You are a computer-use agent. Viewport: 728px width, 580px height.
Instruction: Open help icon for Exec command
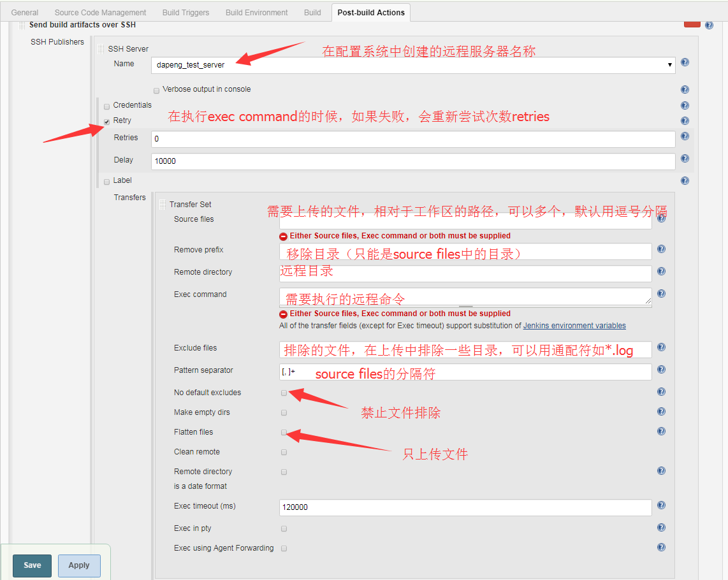[661, 293]
